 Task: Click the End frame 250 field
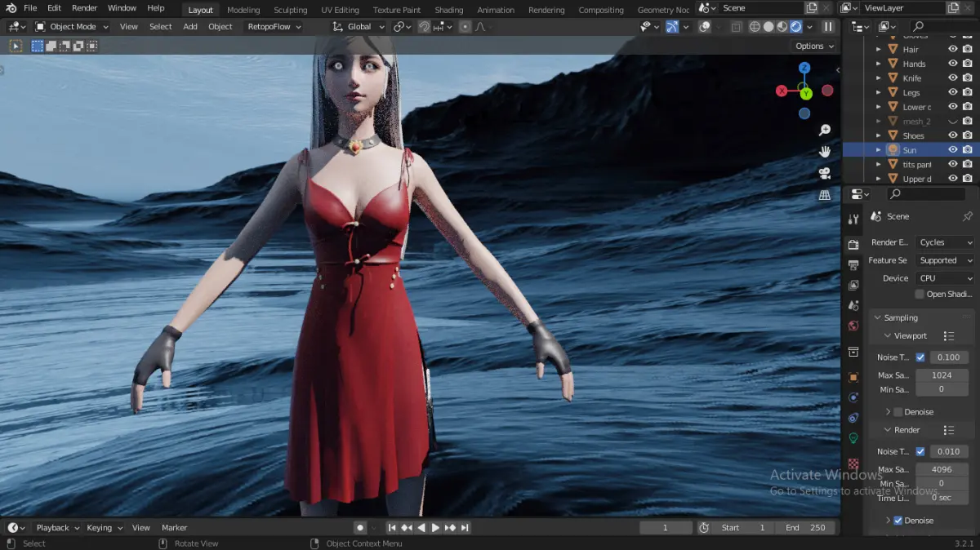[x=806, y=528]
